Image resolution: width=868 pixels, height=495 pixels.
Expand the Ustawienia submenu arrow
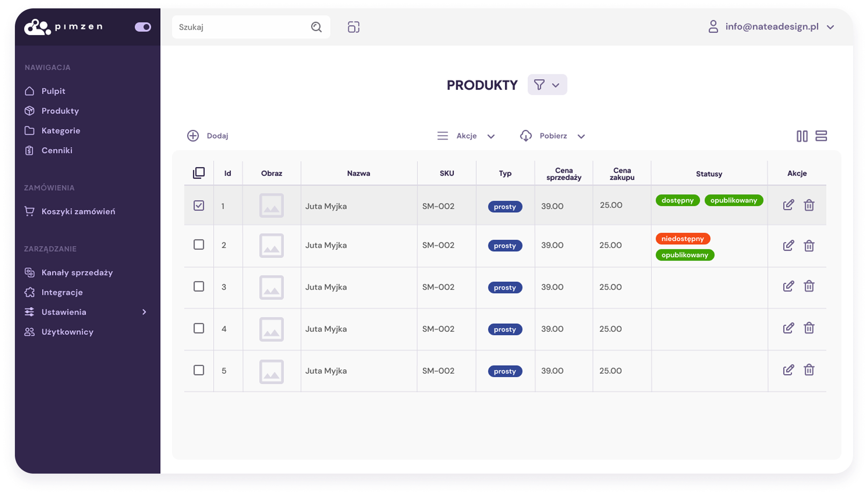144,312
